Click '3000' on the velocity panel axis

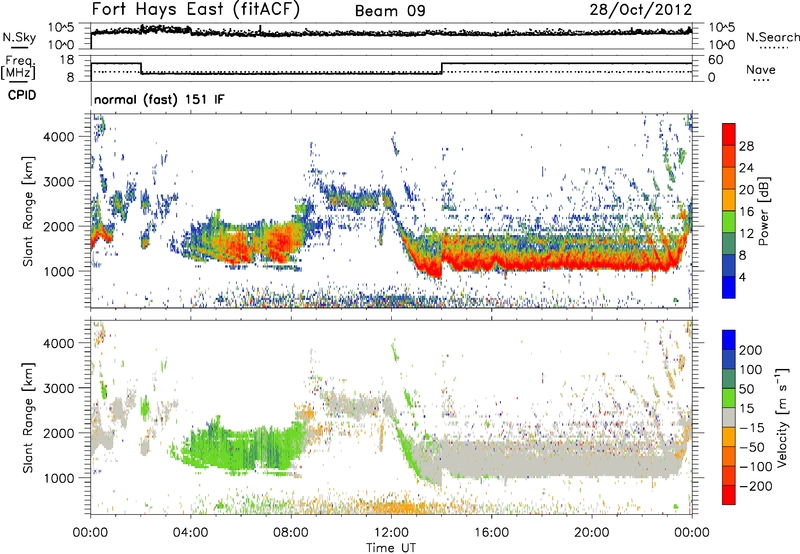tap(58, 388)
